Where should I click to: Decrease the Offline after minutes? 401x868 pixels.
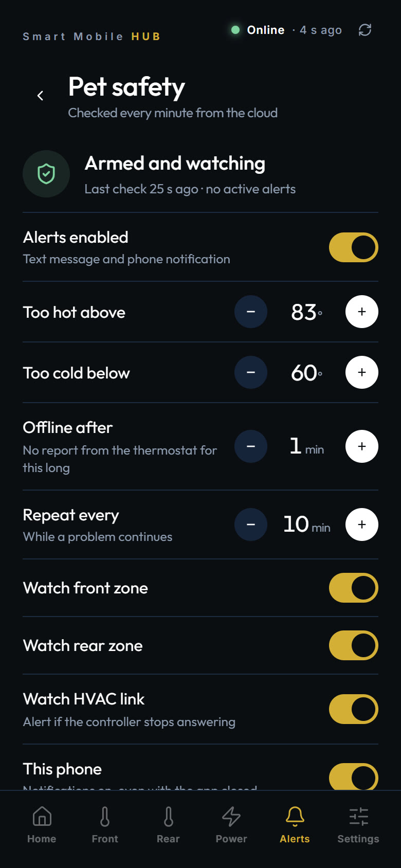251,446
